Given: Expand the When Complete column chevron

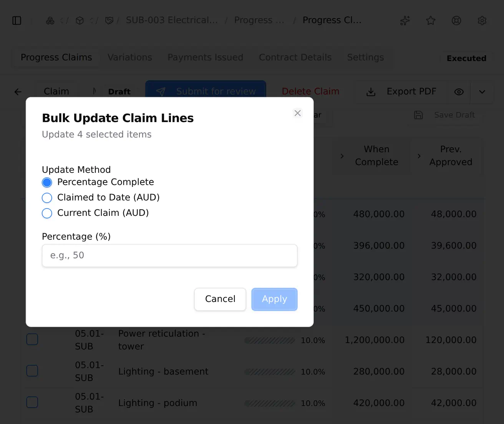Looking at the screenshot, I should (342, 156).
